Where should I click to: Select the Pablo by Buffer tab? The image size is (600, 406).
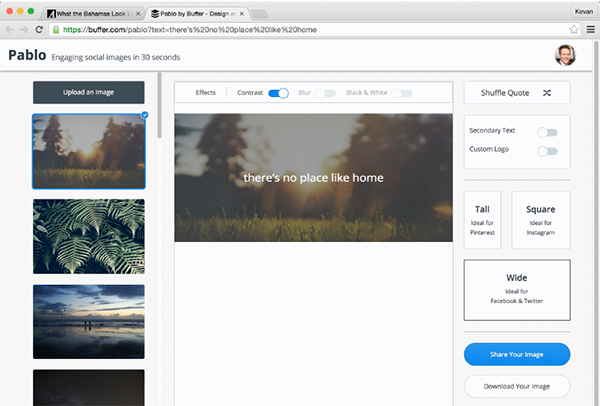click(197, 14)
